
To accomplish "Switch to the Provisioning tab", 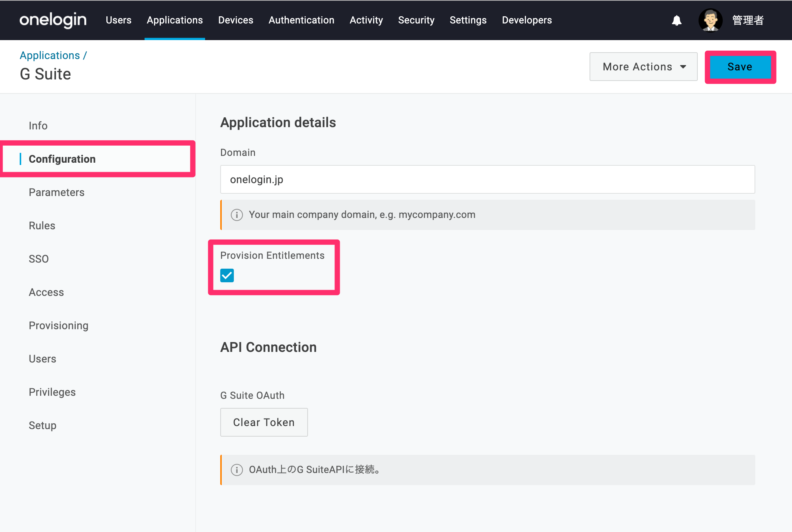I will click(x=59, y=325).
